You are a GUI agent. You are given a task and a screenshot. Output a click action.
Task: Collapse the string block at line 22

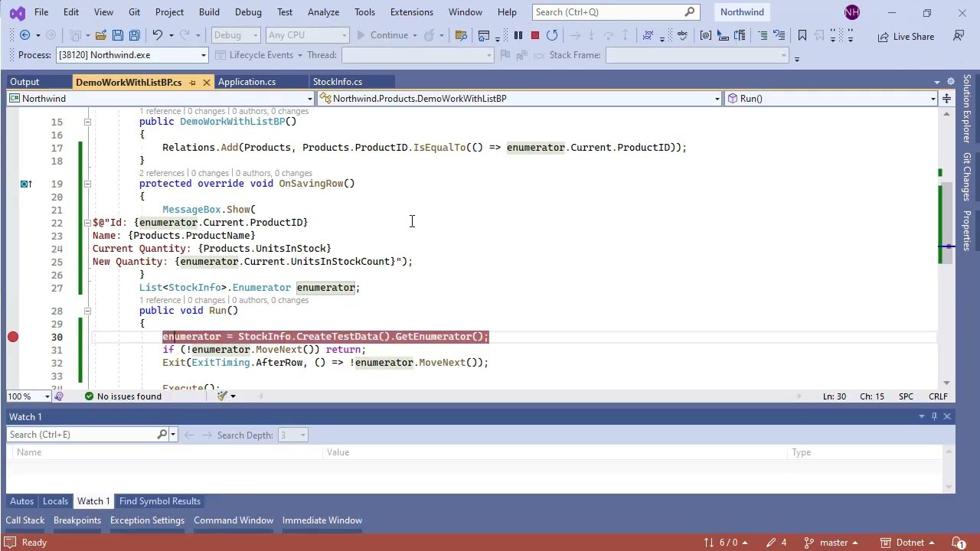[x=87, y=223]
